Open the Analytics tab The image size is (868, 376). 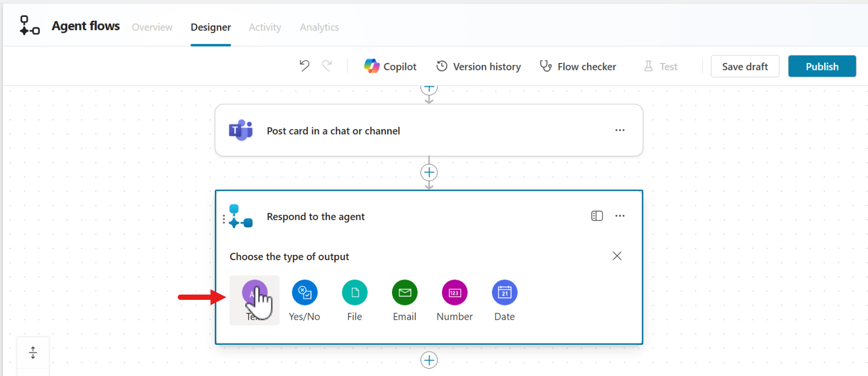coord(319,27)
